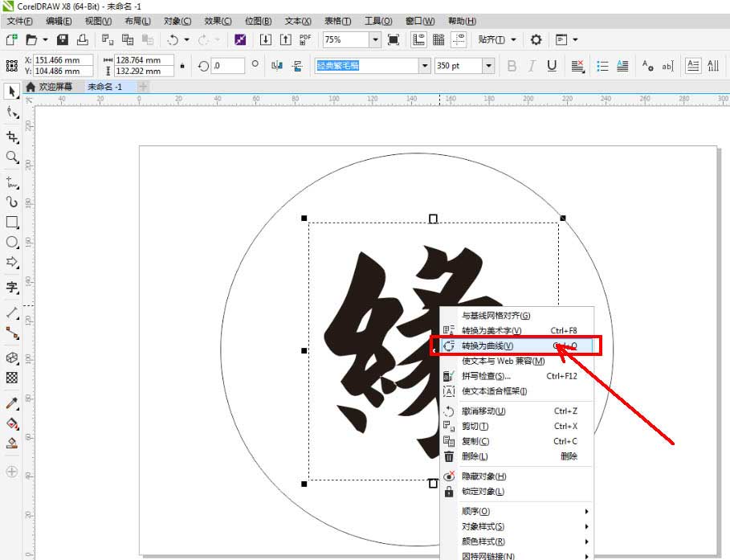Select the Ellipse tool
Screen dimensions: 730x560
[12, 243]
